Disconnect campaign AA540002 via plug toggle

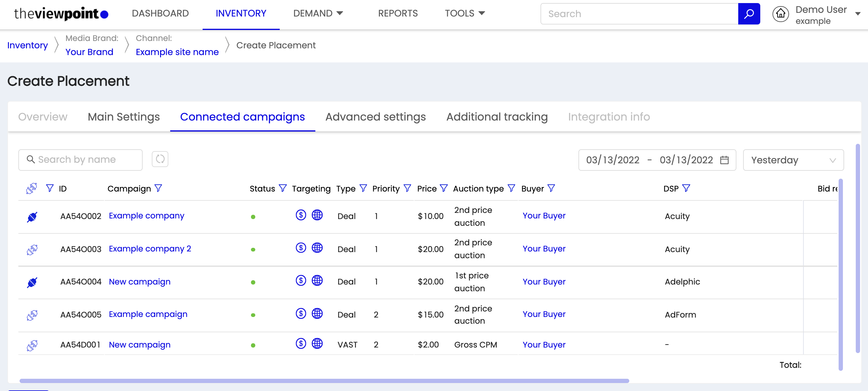[32, 217]
